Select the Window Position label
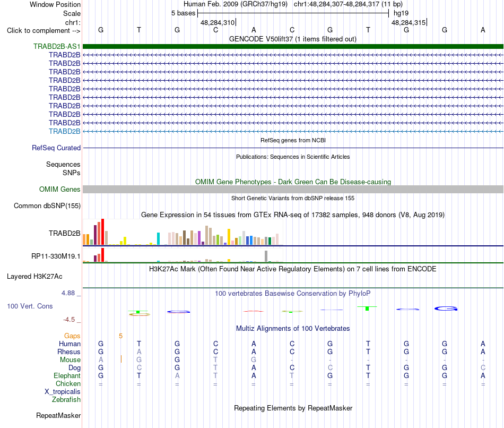This screenshot has width=504, height=428. (x=55, y=4)
